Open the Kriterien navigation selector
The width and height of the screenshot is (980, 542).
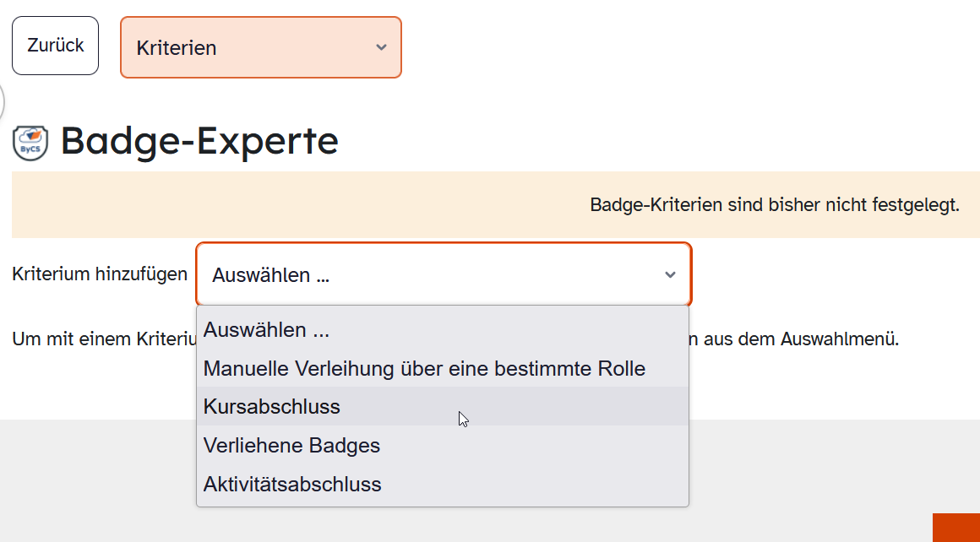click(x=260, y=47)
